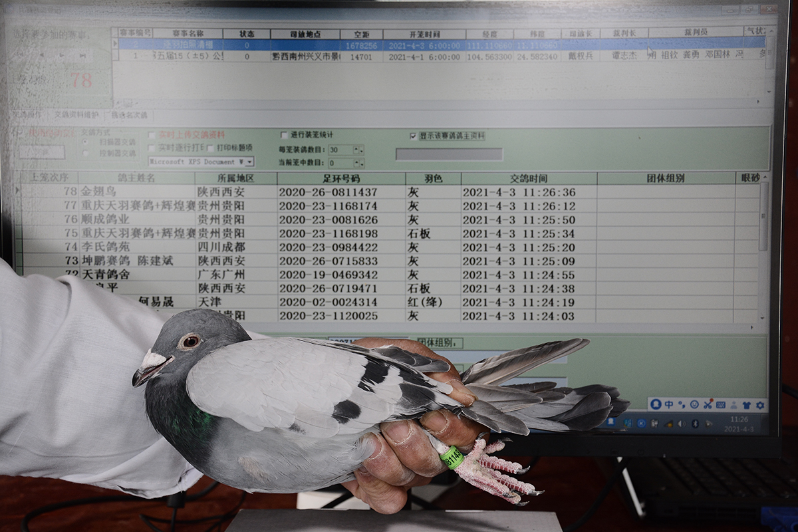This screenshot has height=532, width=798.
Task: Click ring number 2020-19-0469342
Action: pos(328,275)
